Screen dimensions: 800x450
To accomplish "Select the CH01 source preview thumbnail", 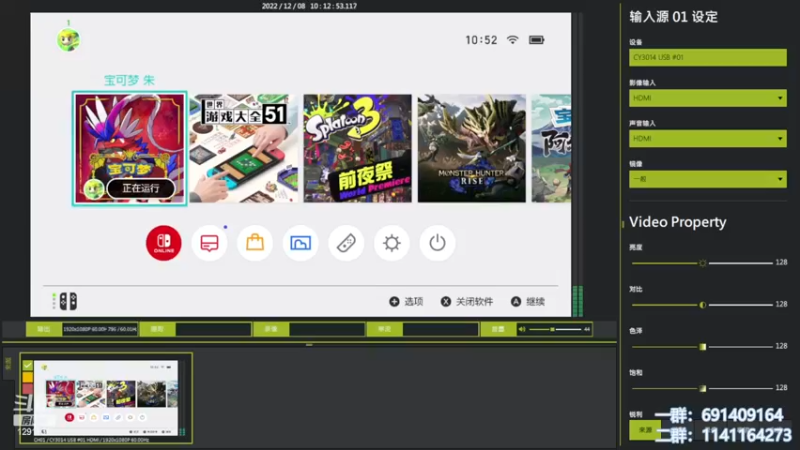I will 106,398.
